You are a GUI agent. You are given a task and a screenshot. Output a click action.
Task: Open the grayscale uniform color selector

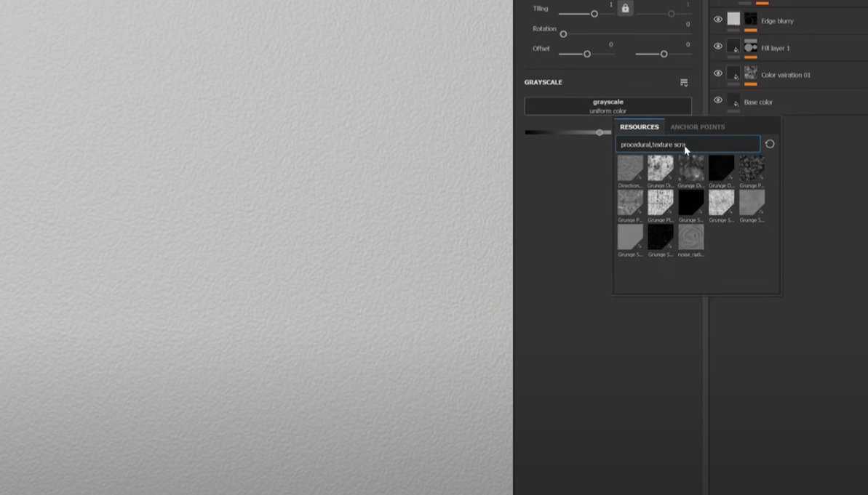(x=608, y=106)
